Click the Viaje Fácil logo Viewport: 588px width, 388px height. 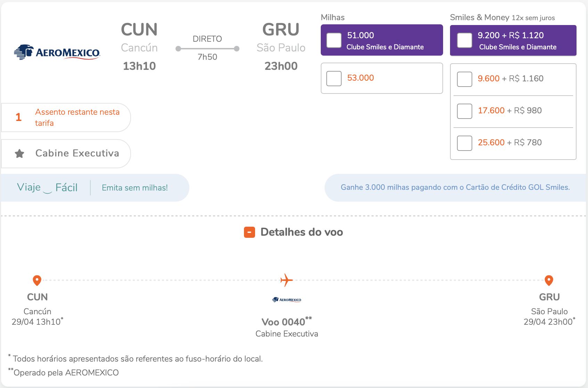coord(47,188)
